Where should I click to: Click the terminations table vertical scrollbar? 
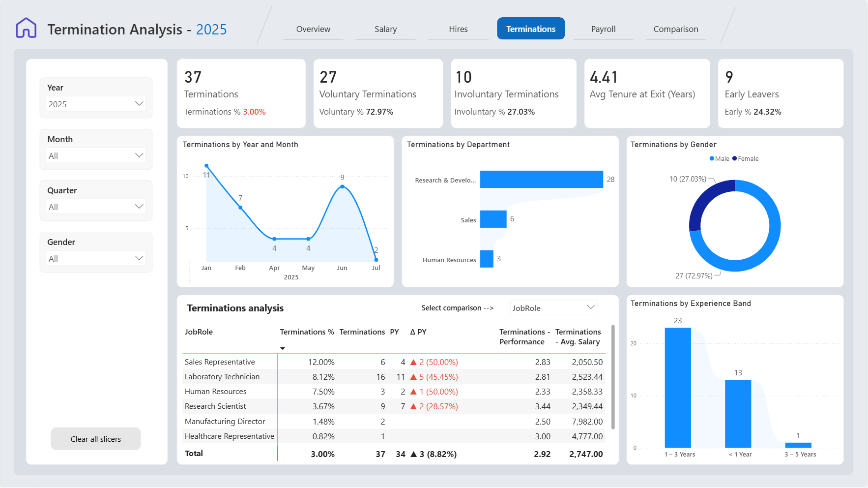point(612,376)
